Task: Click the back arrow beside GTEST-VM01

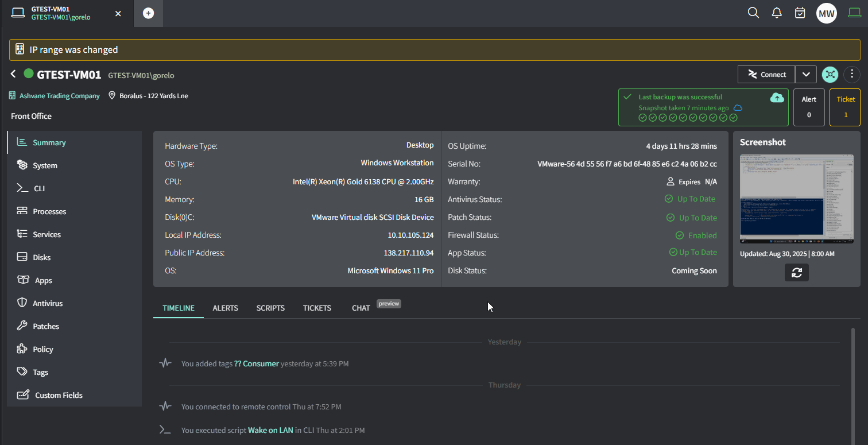Action: [x=13, y=74]
